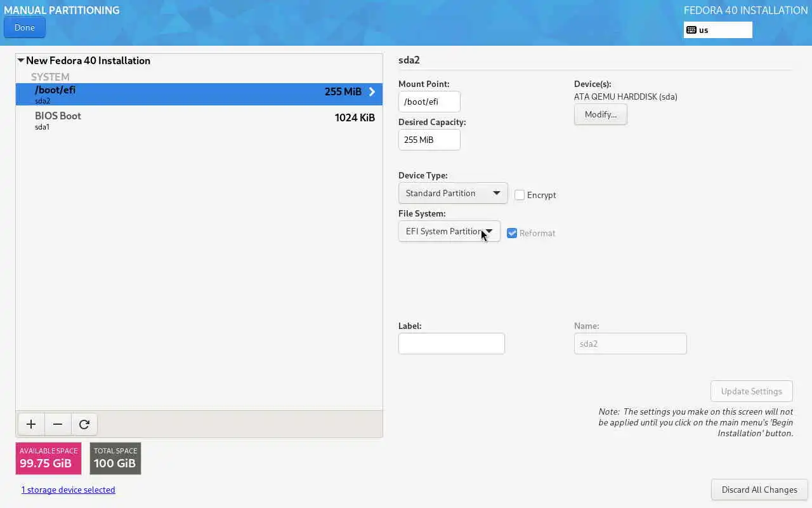The image size is (812, 508).
Task: Click the chevron arrow on /boot/efi row
Action: tap(372, 92)
